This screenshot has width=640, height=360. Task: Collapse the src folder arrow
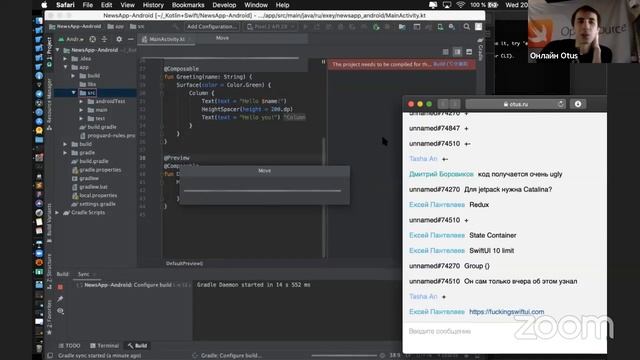(x=74, y=93)
